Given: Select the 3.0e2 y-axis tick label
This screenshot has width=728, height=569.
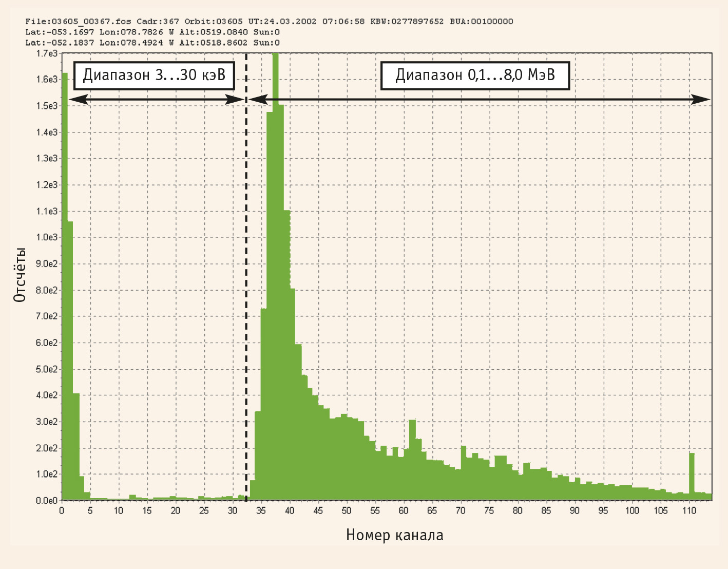Looking at the screenshot, I should [47, 422].
